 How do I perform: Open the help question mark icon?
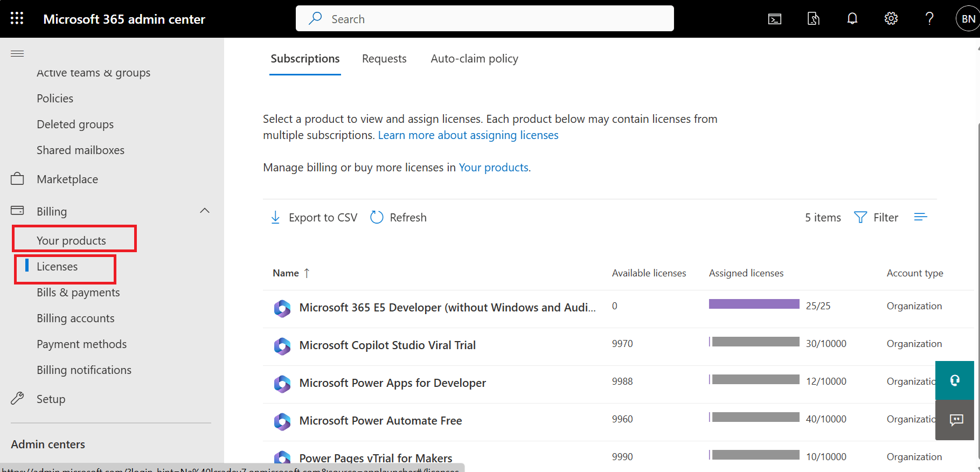tap(929, 19)
